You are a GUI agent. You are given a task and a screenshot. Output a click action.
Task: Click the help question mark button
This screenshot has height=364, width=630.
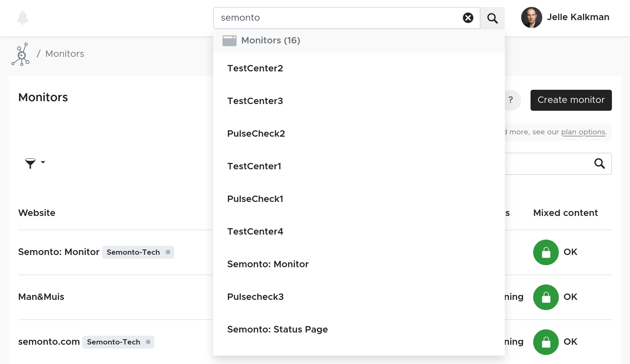[x=511, y=100]
